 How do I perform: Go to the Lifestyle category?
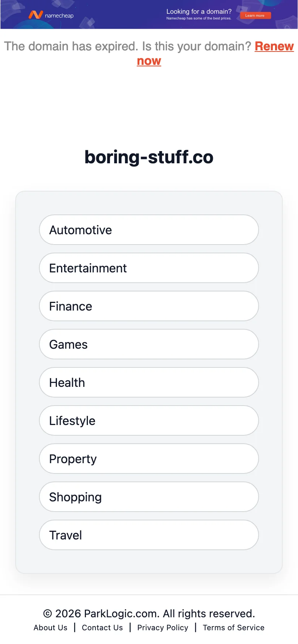[x=149, y=420]
